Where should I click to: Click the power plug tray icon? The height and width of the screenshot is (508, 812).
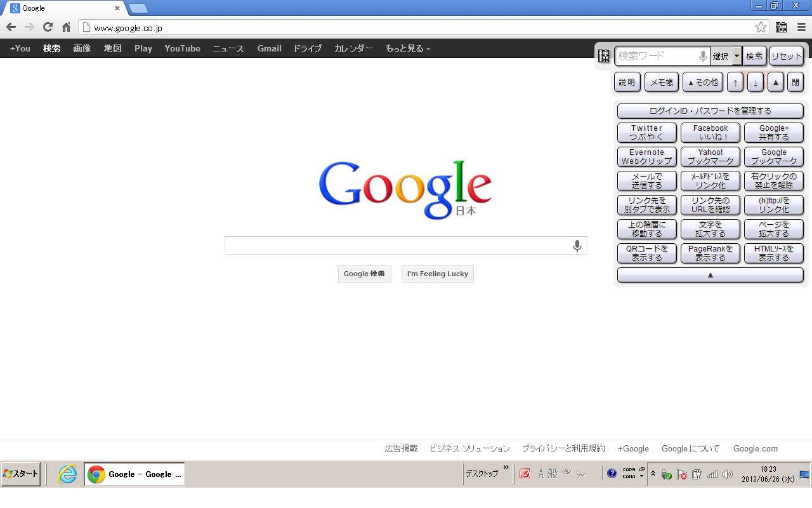coord(697,474)
